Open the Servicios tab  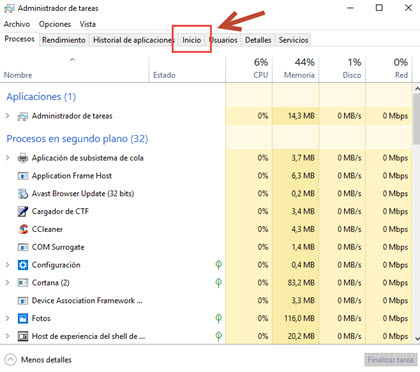click(293, 40)
